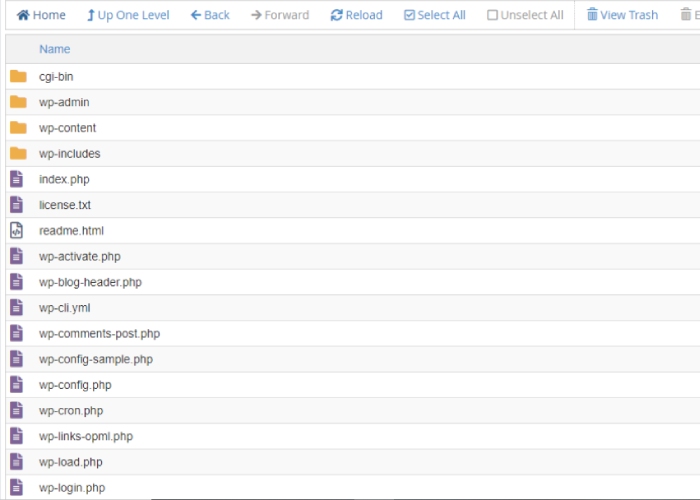Open View Trash
This screenshot has width=700, height=500.
point(622,15)
